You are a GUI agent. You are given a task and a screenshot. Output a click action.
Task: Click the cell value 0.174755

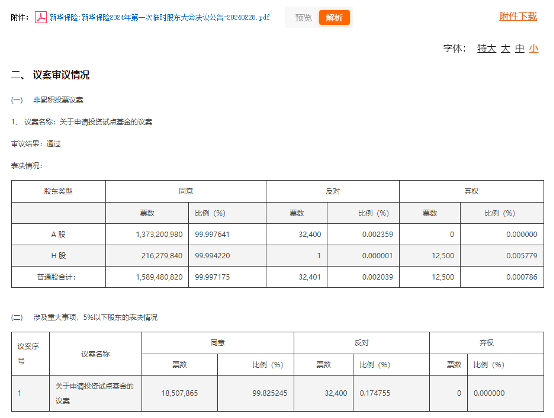pos(375,393)
